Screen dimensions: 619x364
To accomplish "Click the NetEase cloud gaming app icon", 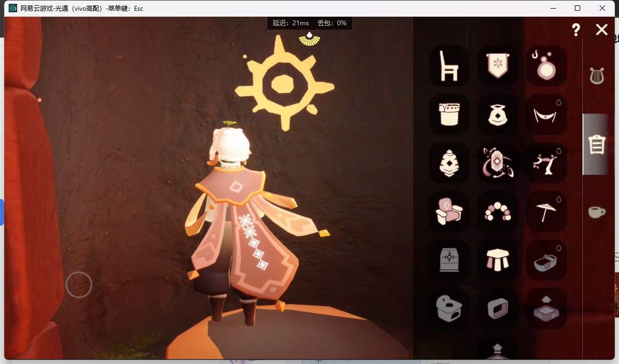I will coord(12,8).
